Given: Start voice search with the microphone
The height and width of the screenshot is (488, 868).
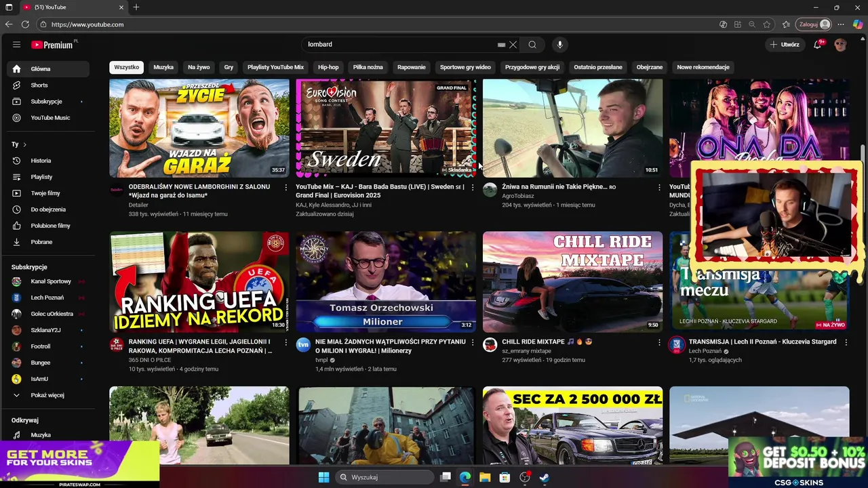Looking at the screenshot, I should (559, 45).
